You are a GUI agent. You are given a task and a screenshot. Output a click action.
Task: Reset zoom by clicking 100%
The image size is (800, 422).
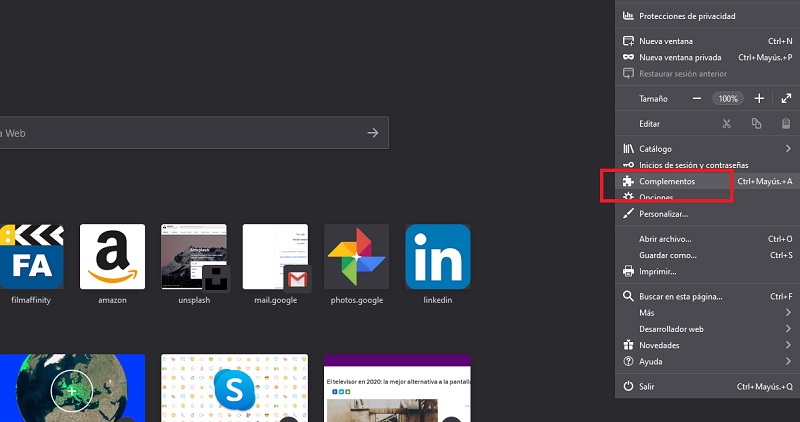pyautogui.click(x=728, y=98)
